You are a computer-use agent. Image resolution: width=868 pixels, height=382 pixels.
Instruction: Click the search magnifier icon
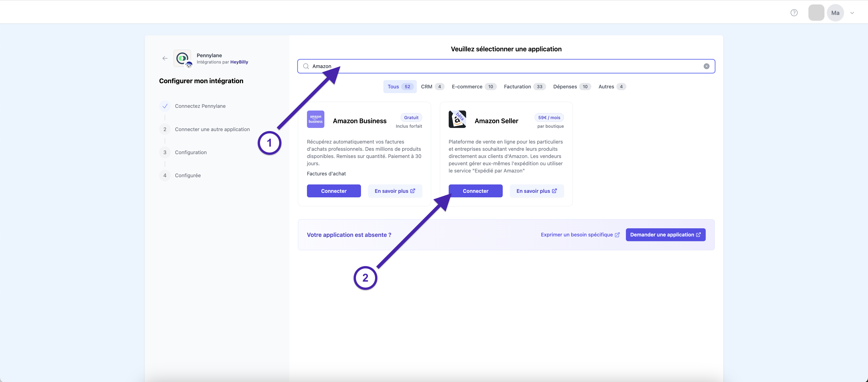point(306,66)
